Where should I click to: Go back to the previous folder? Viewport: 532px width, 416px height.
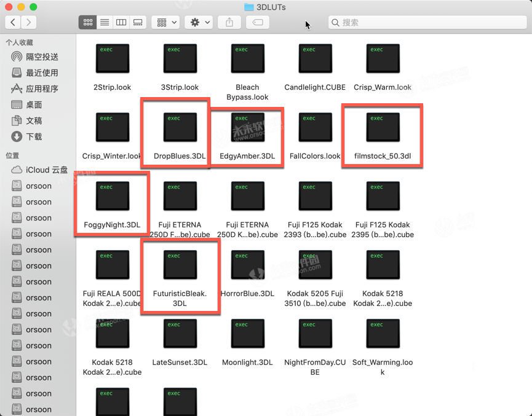tap(13, 22)
